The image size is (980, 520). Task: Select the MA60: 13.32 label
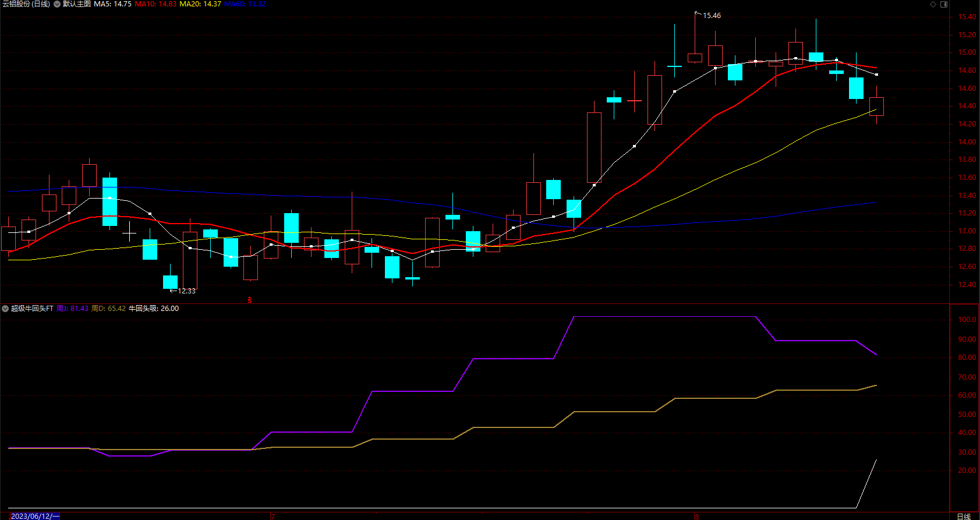245,4
